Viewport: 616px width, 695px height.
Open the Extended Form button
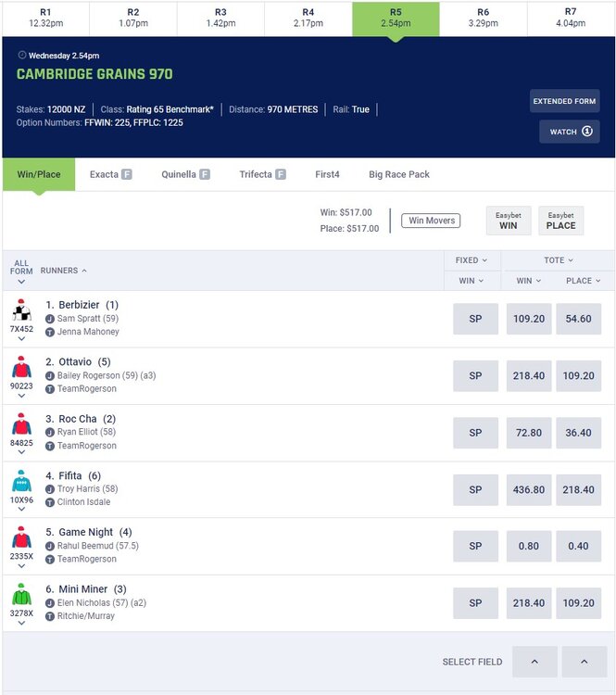[565, 101]
